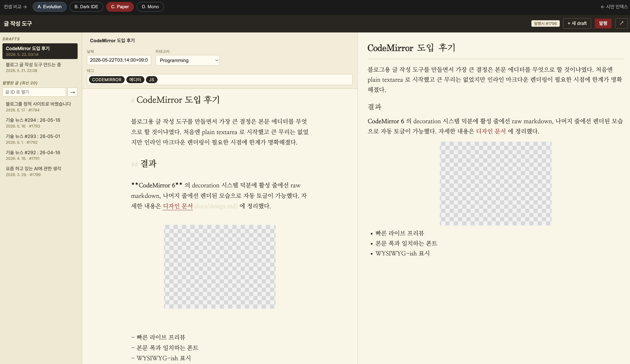Screen dimensions: 630x364
Task: Switch to the A. Evolution concept tab
Action: (50, 7)
